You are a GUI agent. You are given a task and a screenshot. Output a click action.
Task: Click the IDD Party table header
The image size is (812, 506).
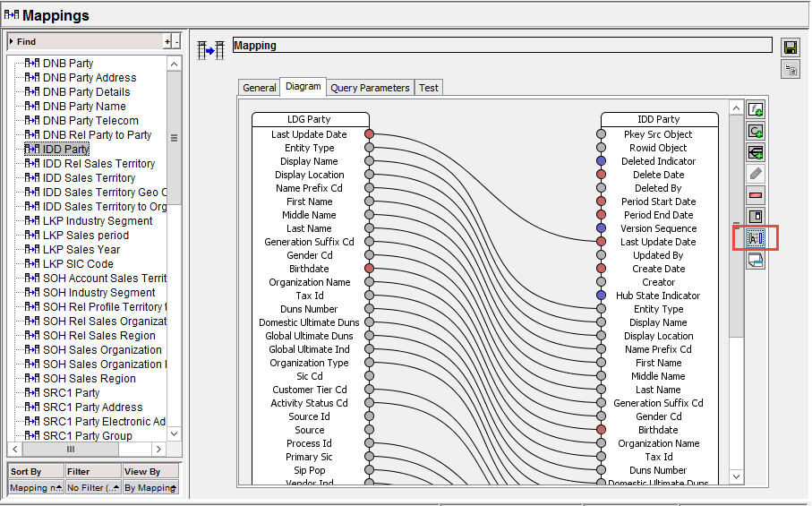[x=659, y=119]
